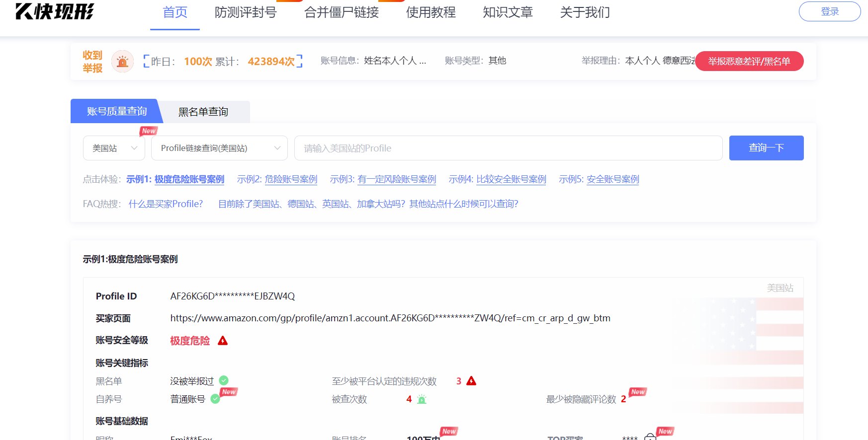The height and width of the screenshot is (440, 868).
Task: Click the cumulative count 423894次
Action: (271, 62)
